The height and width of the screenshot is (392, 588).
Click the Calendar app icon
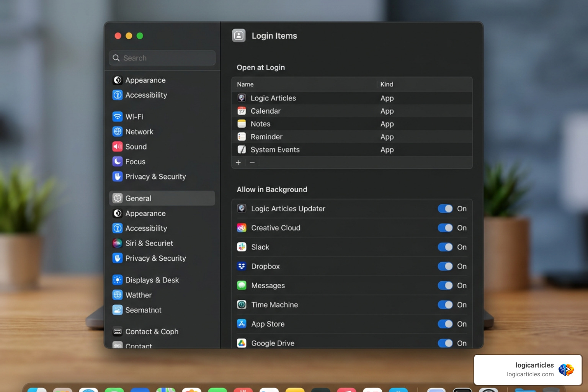pyautogui.click(x=242, y=111)
